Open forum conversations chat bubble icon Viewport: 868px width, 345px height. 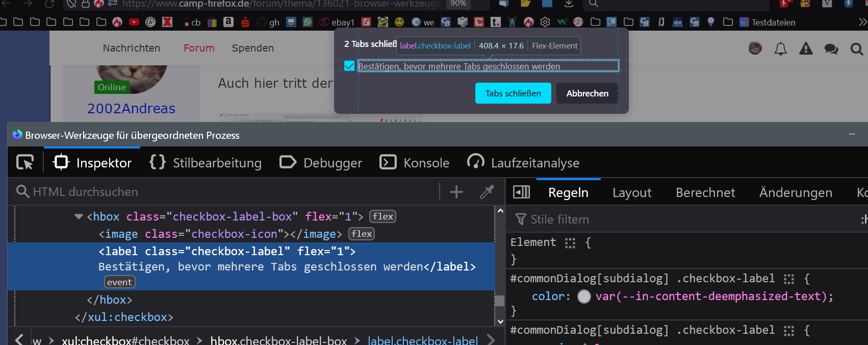(831, 49)
